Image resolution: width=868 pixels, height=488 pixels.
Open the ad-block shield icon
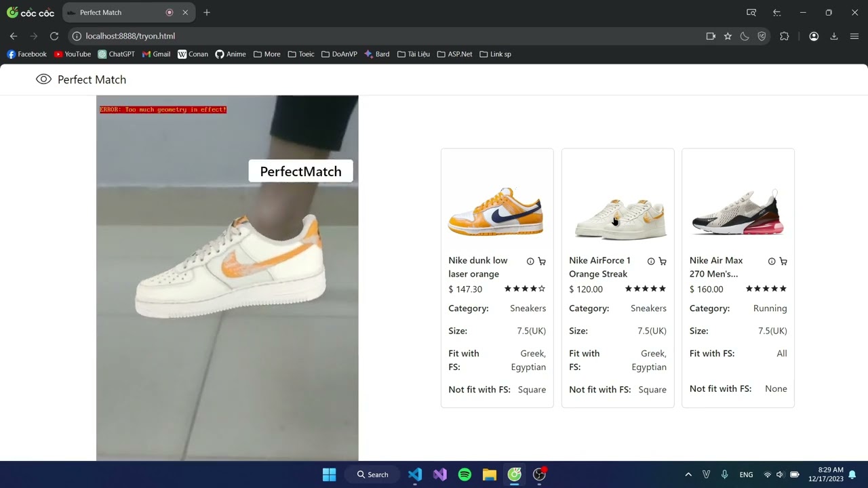coord(762,36)
